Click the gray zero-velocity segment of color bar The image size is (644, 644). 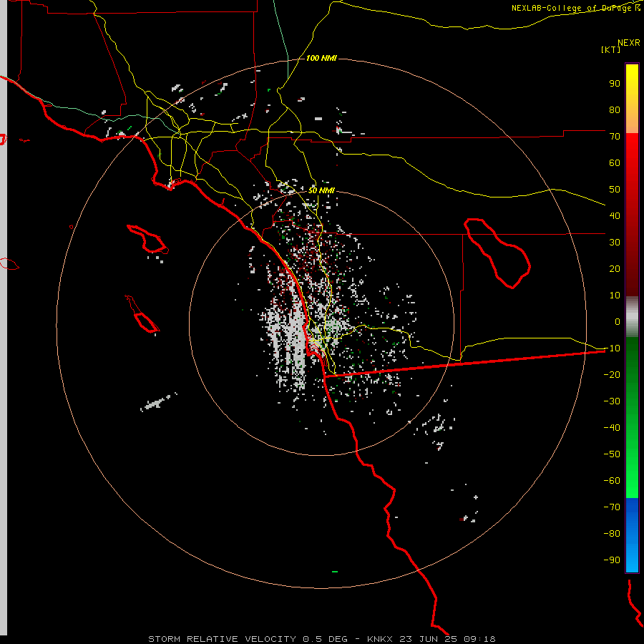coord(632,317)
